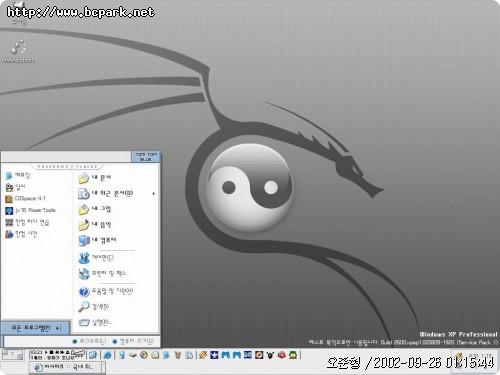Click the grey drive icon in quick launch
This screenshot has width=500, height=375.
tap(133, 355)
